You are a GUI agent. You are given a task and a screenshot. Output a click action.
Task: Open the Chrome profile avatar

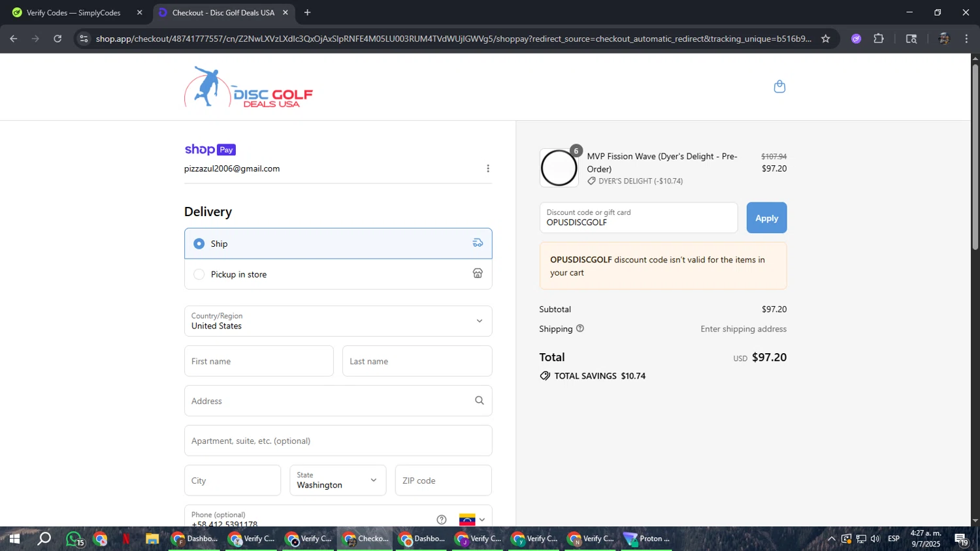click(943, 39)
